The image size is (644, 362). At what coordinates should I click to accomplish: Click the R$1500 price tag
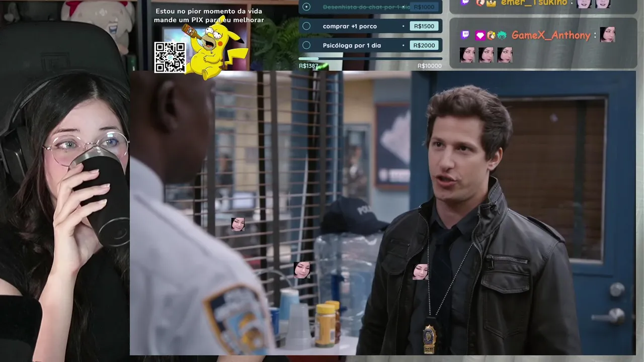424,26
